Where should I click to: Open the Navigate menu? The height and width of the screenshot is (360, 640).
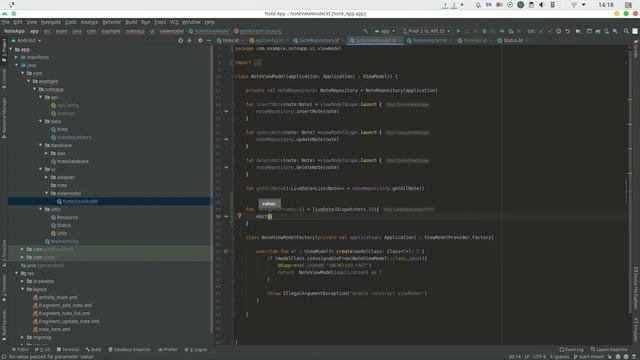point(51,22)
